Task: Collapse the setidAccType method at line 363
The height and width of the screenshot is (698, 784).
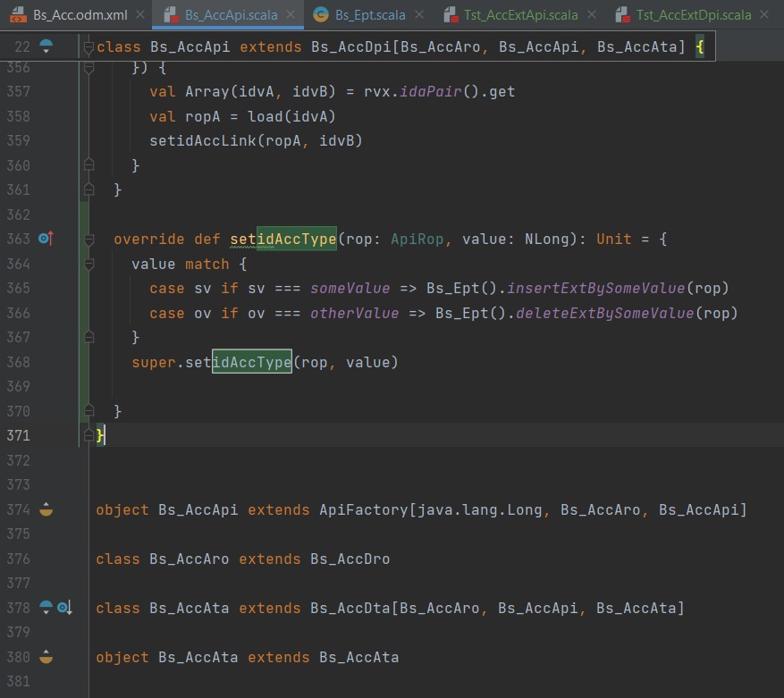Action: 89,240
